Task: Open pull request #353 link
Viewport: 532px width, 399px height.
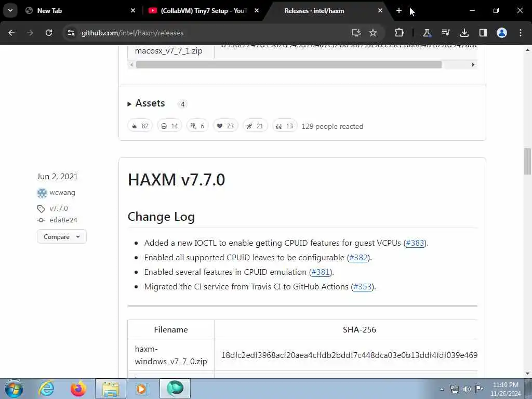Action: (x=362, y=287)
